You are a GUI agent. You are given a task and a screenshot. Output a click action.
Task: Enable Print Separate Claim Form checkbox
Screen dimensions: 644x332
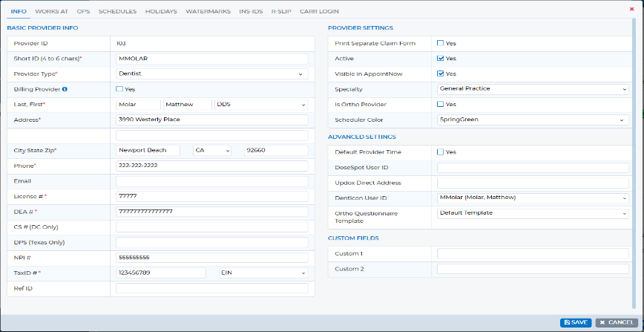click(440, 43)
